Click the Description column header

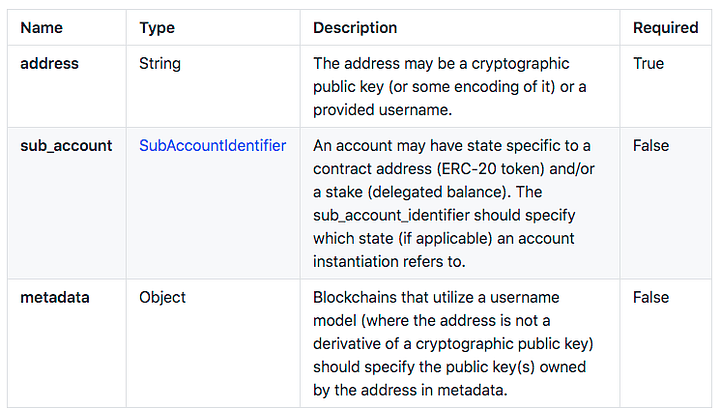point(355,28)
